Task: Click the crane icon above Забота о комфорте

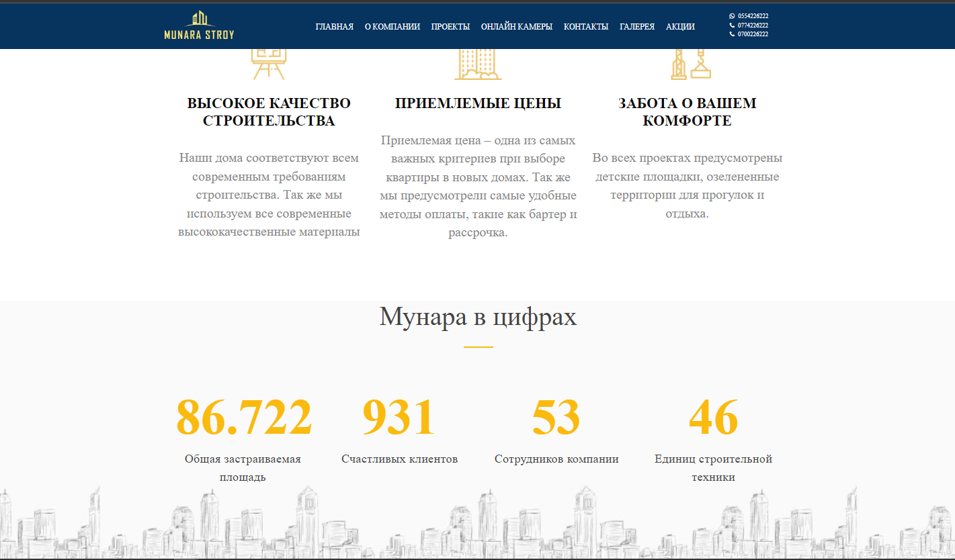Action: [690, 64]
